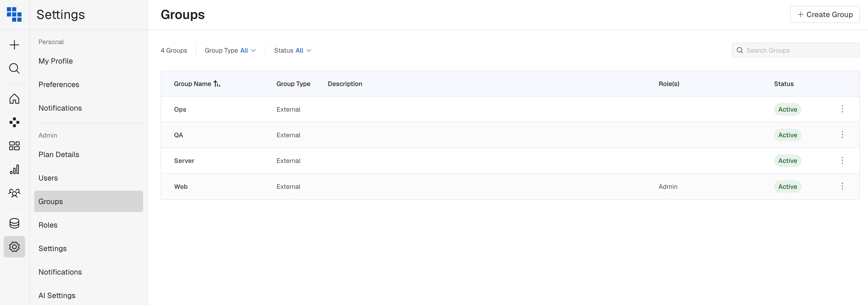Viewport: 868px width, 305px height.
Task: Open three-dot menu for Ops group
Action: click(842, 109)
